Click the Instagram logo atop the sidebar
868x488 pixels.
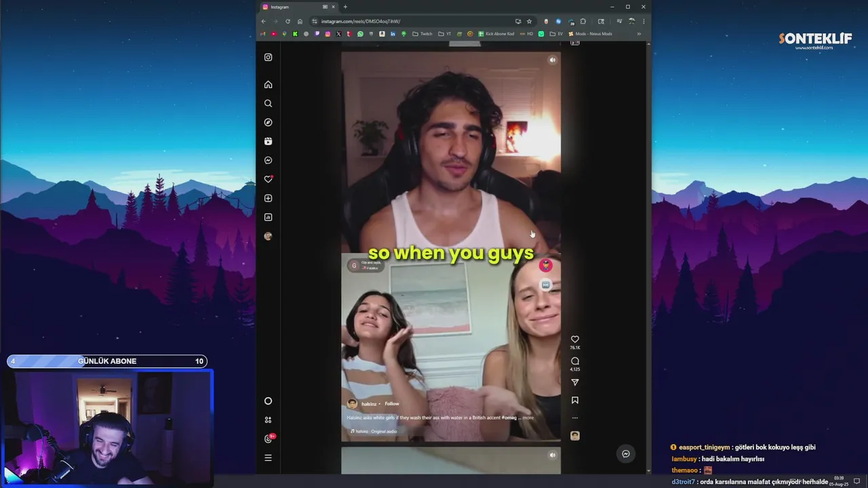pos(268,58)
